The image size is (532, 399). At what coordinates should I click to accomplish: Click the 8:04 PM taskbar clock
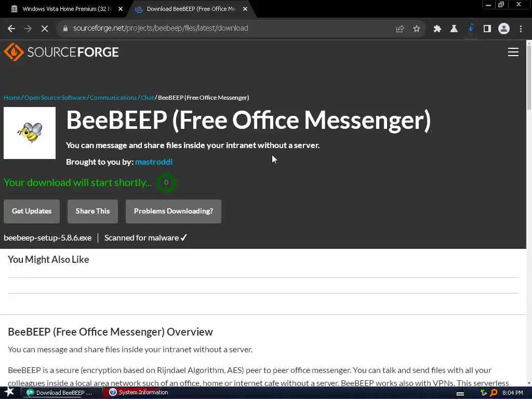[513, 393]
